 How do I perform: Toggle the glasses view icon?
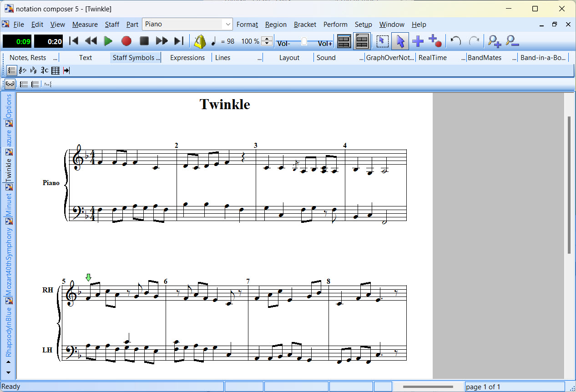click(x=10, y=84)
